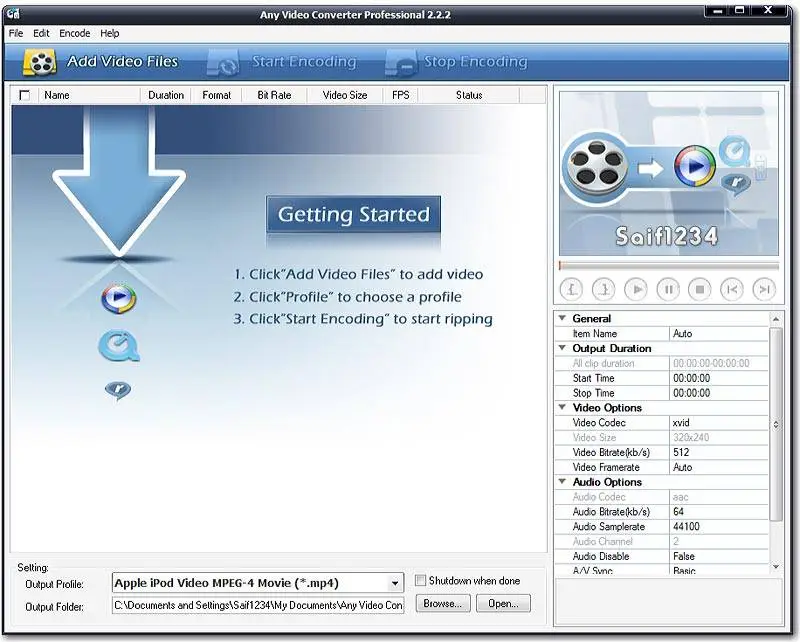Screen dimensions: 800x642
Task: Select the Video Framerate value Auto
Action: pyautogui.click(x=718, y=467)
